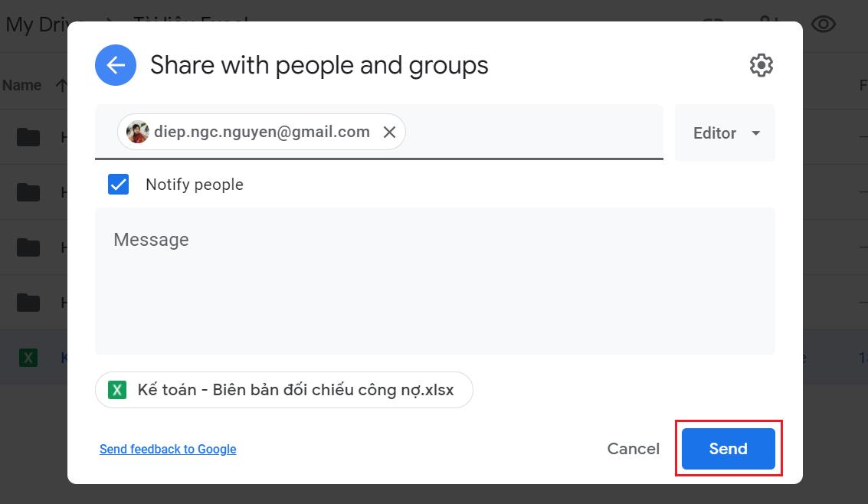Image resolution: width=868 pixels, height=504 pixels.
Task: Click inside the Message text area
Action: pos(437,283)
